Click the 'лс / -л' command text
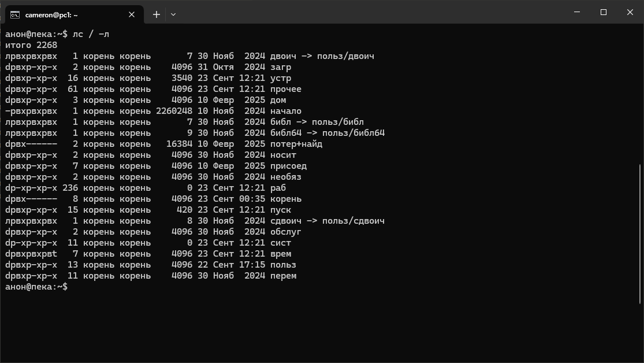 pyautogui.click(x=91, y=34)
